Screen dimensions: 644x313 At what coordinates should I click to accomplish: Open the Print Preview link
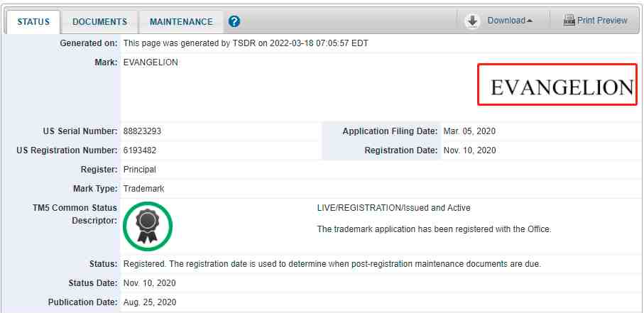click(x=601, y=21)
